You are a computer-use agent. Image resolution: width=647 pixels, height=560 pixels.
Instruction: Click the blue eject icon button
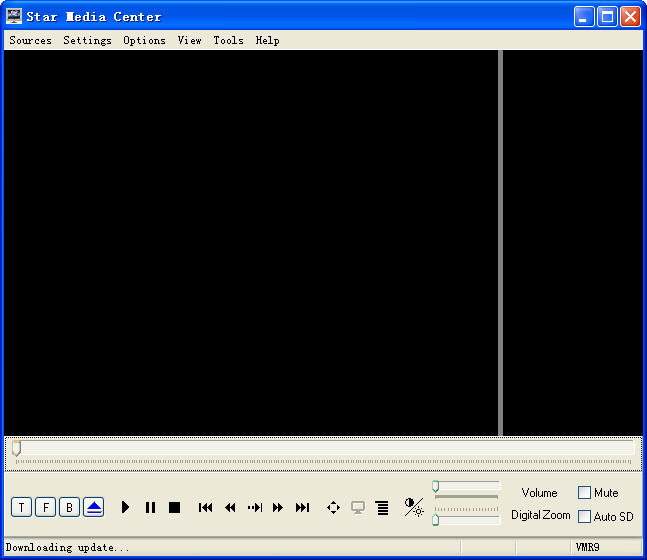point(94,507)
